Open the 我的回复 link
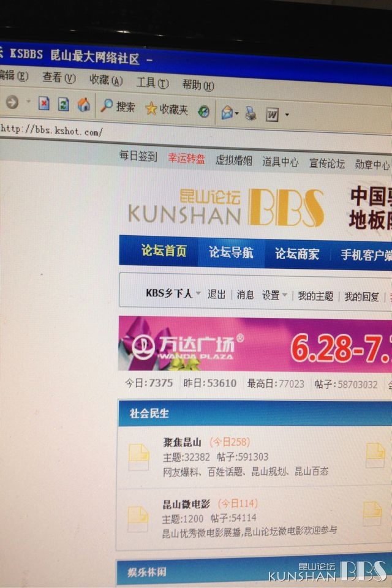 [361, 297]
